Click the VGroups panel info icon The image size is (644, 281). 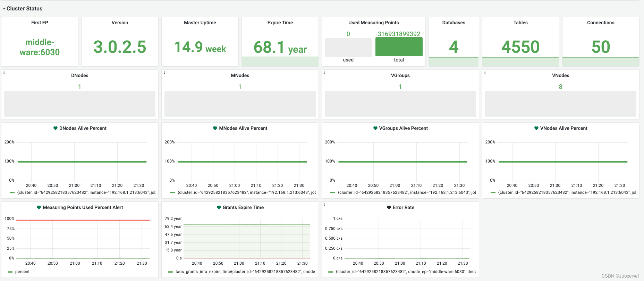pos(324,73)
